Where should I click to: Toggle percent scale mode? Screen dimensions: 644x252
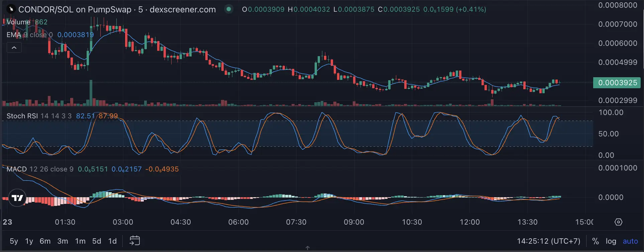[595, 241]
